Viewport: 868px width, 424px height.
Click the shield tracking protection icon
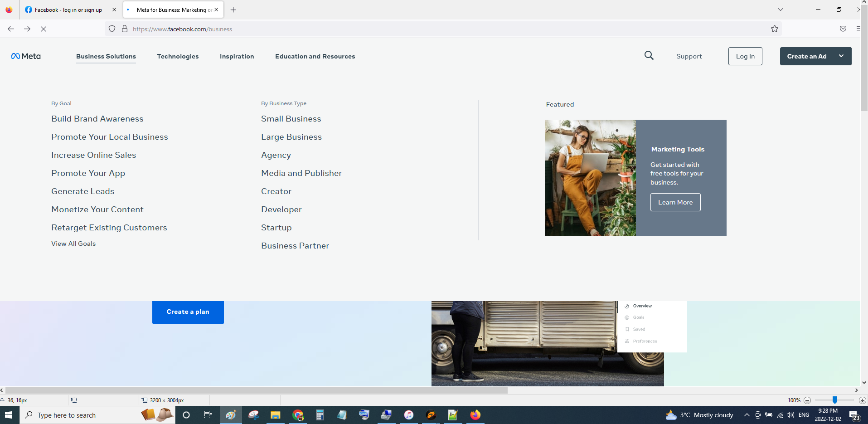112,29
